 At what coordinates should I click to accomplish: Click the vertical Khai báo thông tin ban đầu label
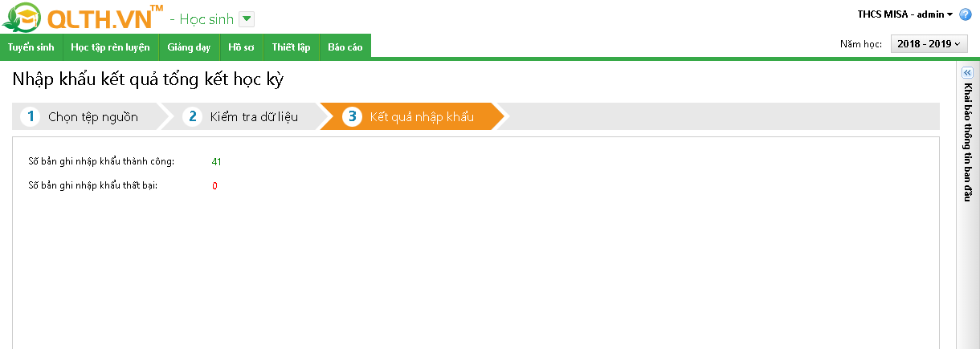[x=968, y=141]
